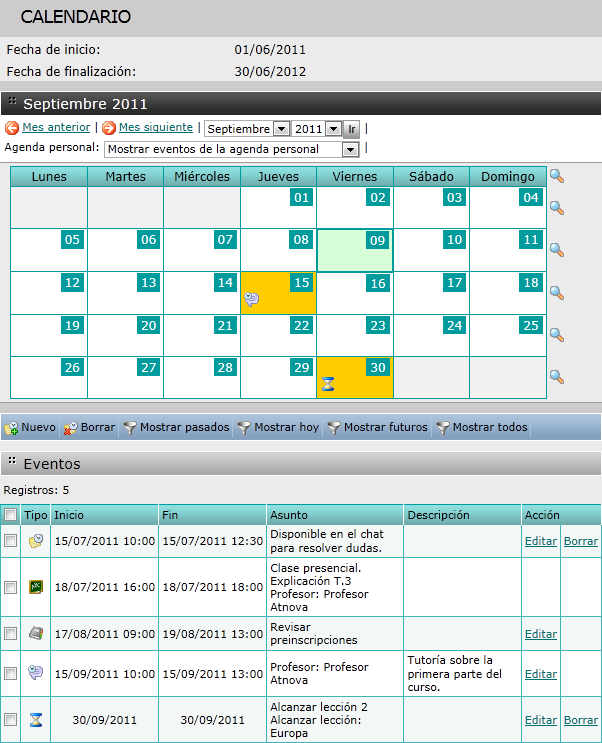Select day 30 number in the calendar
Image resolution: width=602 pixels, height=743 pixels.
(378, 367)
